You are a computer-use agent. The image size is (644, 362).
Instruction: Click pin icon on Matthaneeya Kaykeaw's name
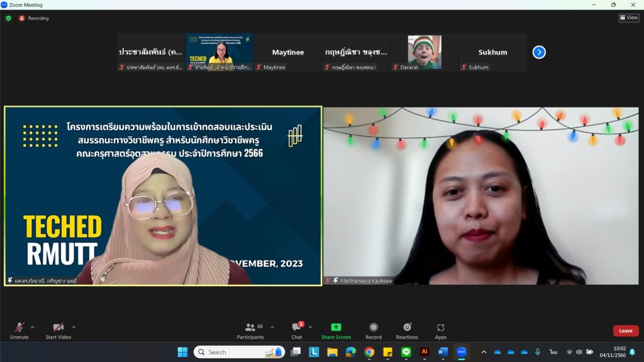click(x=336, y=280)
